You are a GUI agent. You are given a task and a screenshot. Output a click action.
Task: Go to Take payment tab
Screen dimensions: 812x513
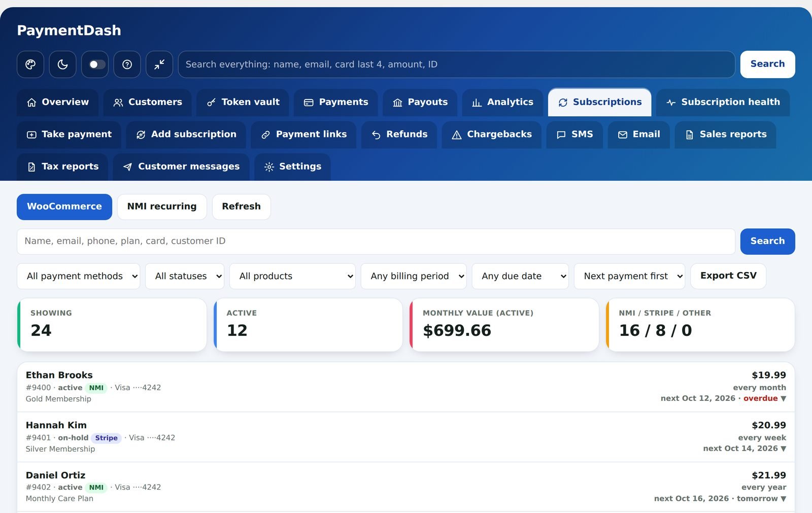point(69,134)
